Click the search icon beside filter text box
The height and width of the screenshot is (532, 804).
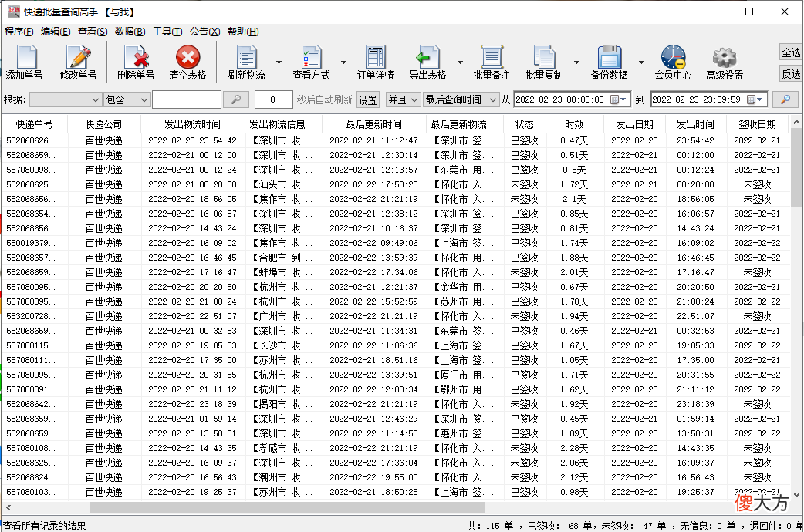coord(236,99)
